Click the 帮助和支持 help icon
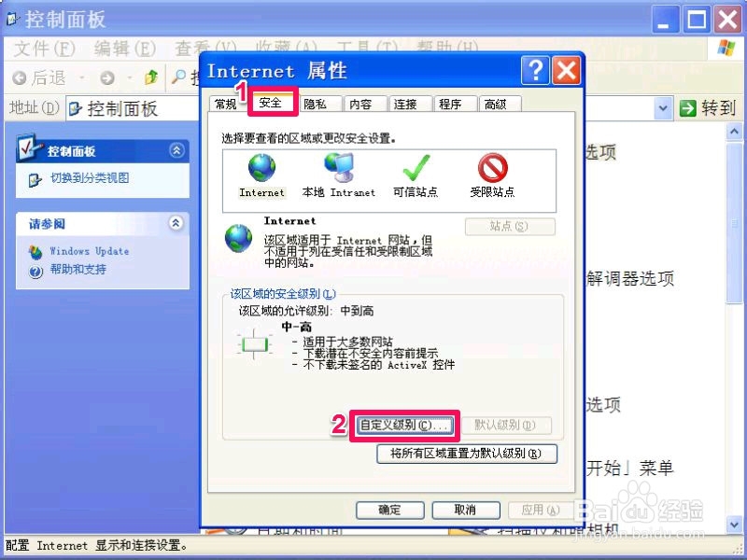 pyautogui.click(x=35, y=272)
